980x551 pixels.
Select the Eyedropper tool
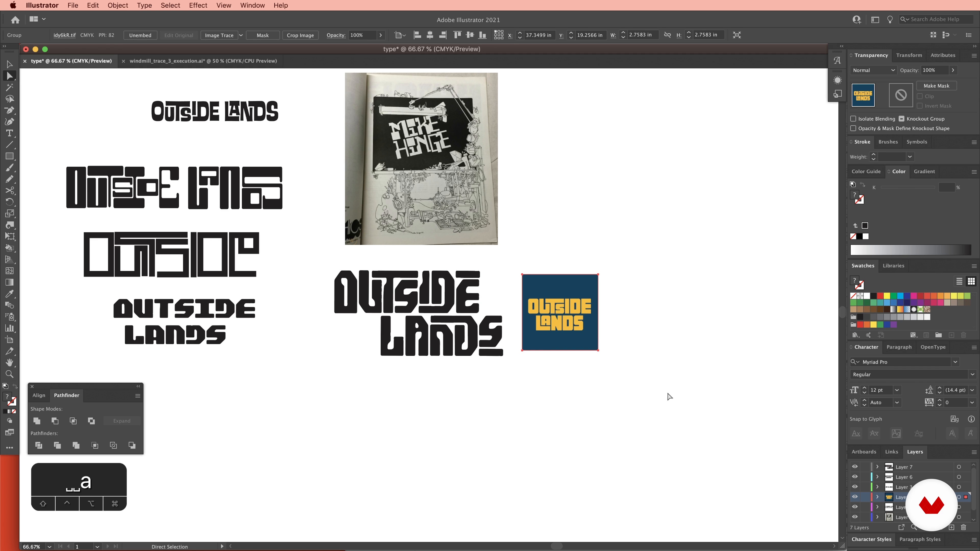click(x=9, y=294)
